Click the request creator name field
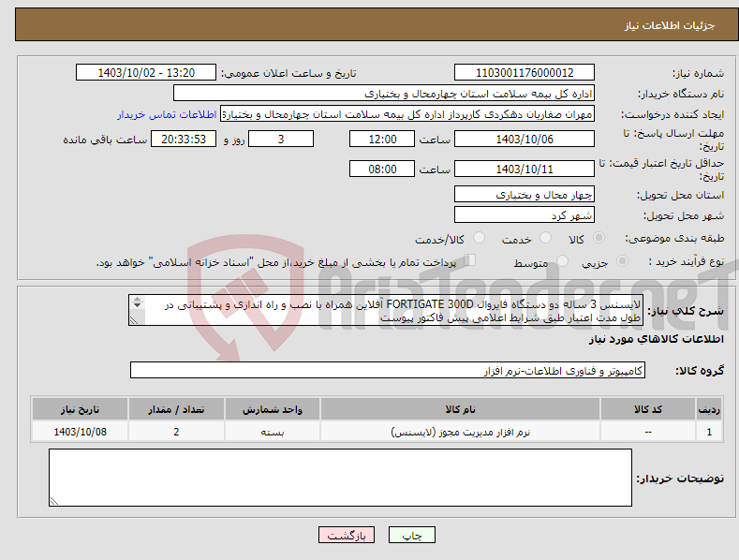739x560 pixels. (407, 114)
